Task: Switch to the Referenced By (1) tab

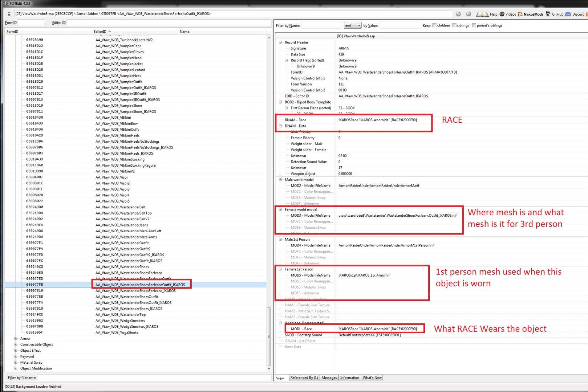Action: point(304,378)
